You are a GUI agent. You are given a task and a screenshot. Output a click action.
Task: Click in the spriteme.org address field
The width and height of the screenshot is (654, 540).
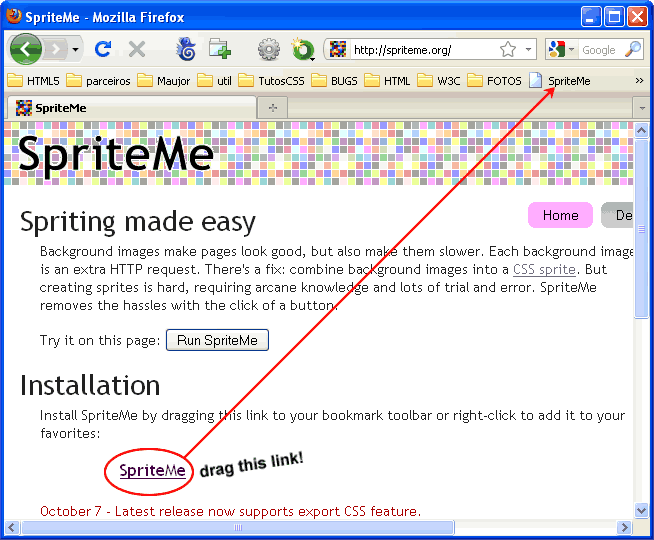click(x=420, y=49)
